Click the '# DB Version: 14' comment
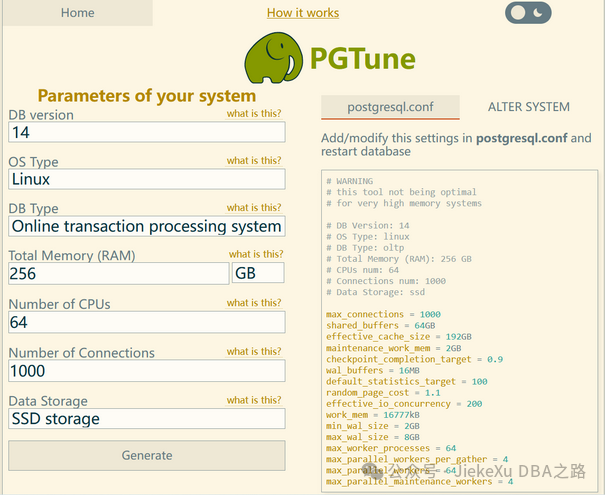The height and width of the screenshot is (495, 605). coord(368,225)
